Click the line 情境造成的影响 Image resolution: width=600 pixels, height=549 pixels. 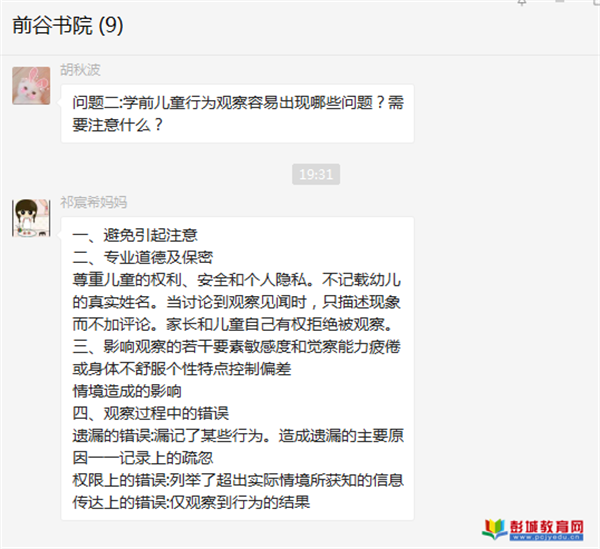coord(127,391)
